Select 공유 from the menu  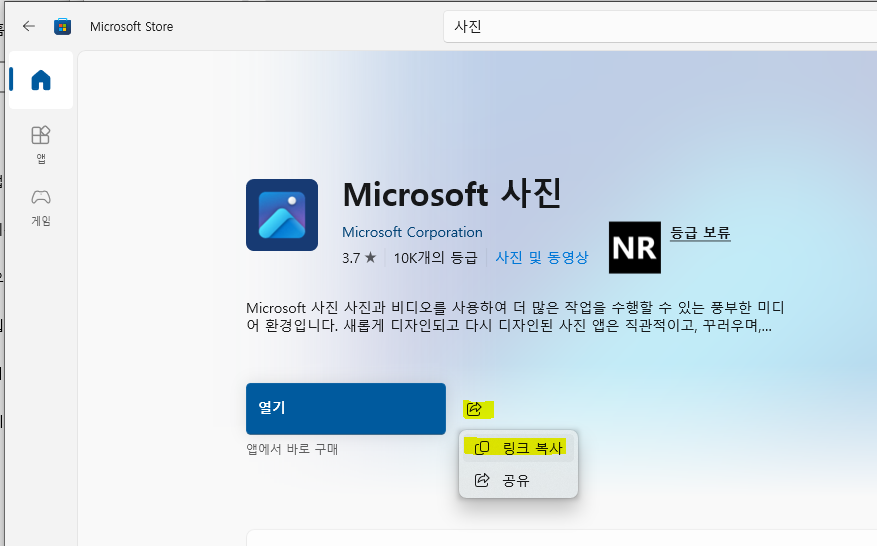coord(518,480)
